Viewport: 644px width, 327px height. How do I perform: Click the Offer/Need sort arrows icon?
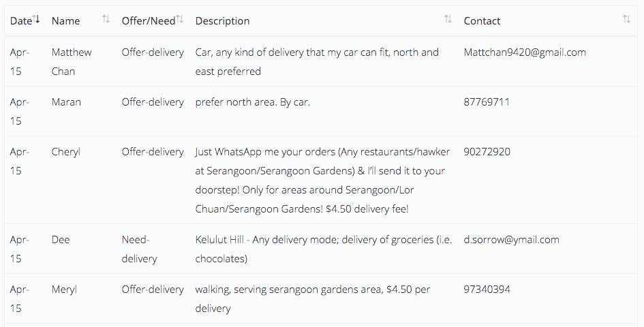(x=179, y=19)
